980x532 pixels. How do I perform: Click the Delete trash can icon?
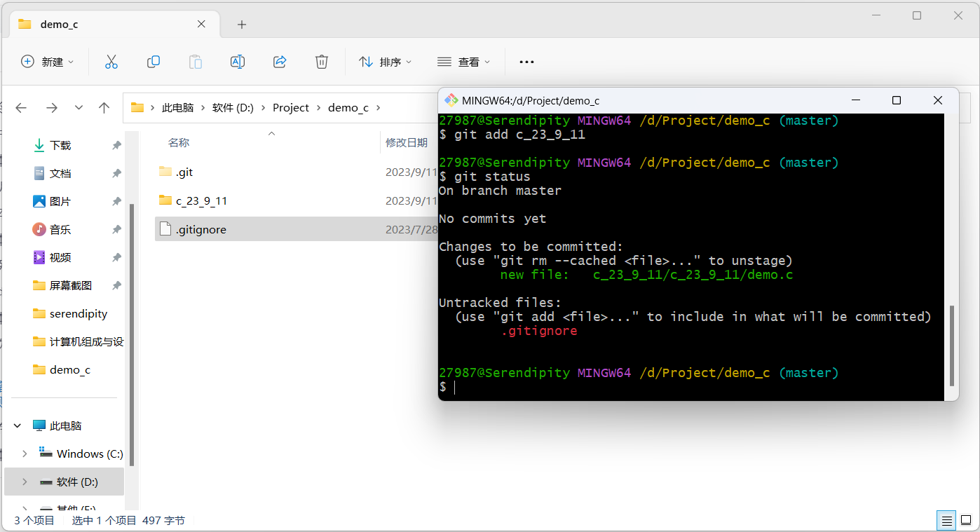[x=322, y=62]
